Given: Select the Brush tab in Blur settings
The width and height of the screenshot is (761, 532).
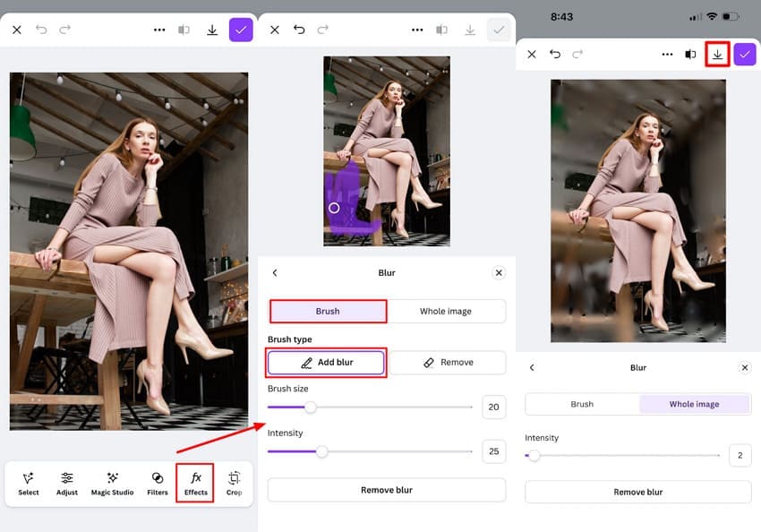Looking at the screenshot, I should click(x=327, y=311).
